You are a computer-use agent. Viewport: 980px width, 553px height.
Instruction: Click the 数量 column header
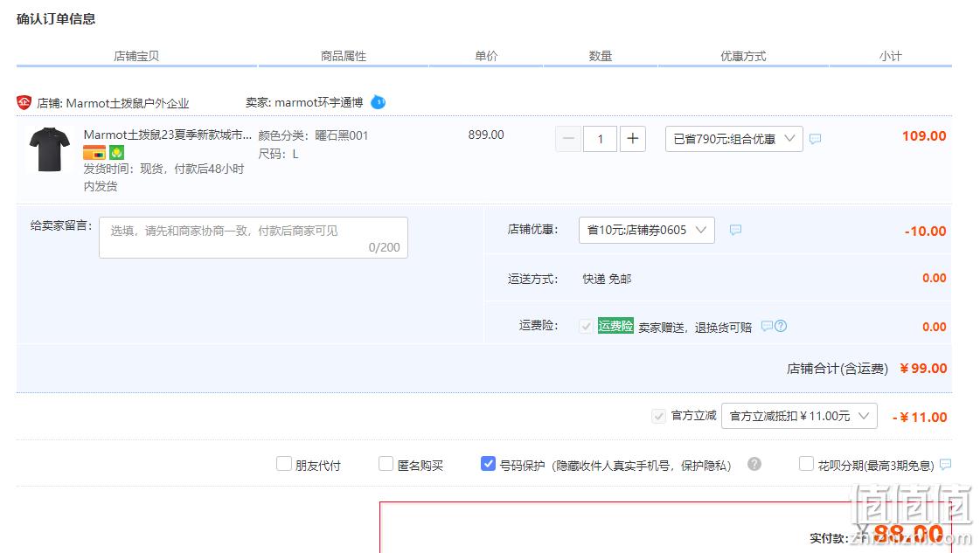click(x=600, y=56)
